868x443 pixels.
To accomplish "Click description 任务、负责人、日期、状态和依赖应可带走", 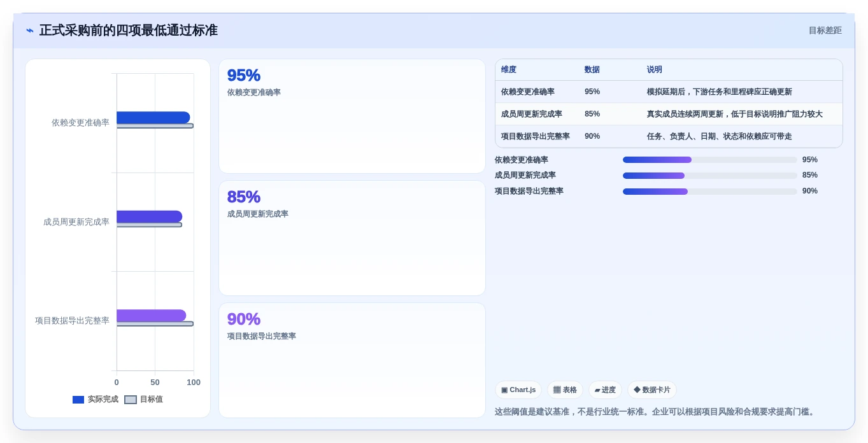I will tap(720, 136).
